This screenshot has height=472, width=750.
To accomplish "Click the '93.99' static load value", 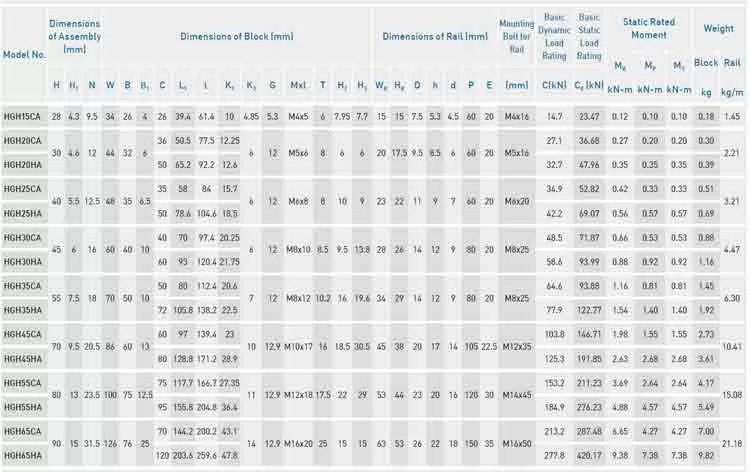I will point(589,262).
